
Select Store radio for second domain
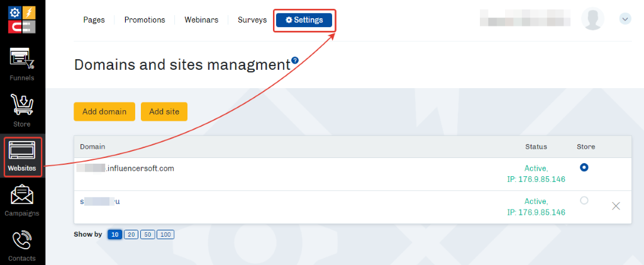tap(584, 200)
